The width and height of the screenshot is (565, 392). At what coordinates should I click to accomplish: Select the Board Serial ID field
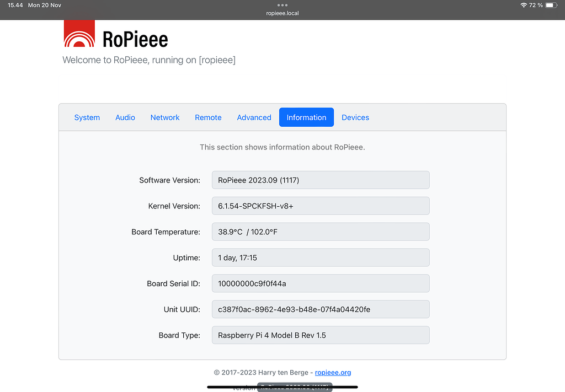tap(320, 283)
